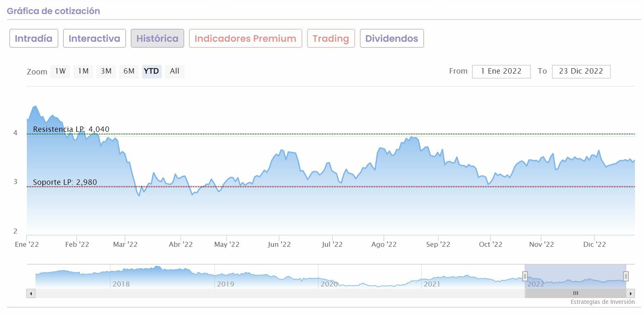The image size is (644, 315).
Task: Click the Trading tab
Action: [331, 38]
